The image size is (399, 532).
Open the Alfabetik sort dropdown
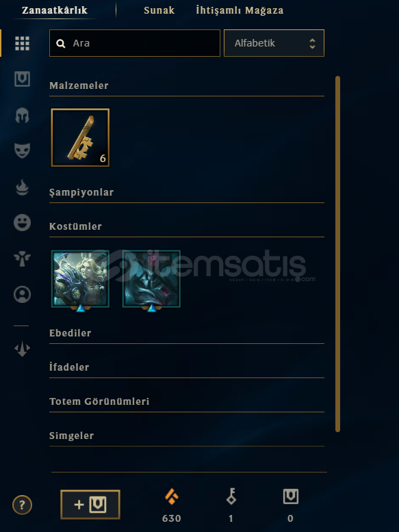pyautogui.click(x=274, y=43)
